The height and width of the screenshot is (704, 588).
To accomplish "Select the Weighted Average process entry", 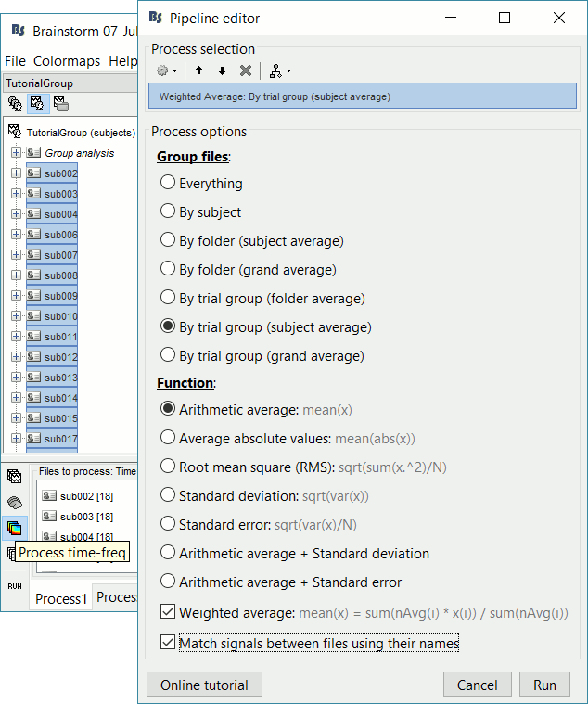I will click(x=362, y=96).
